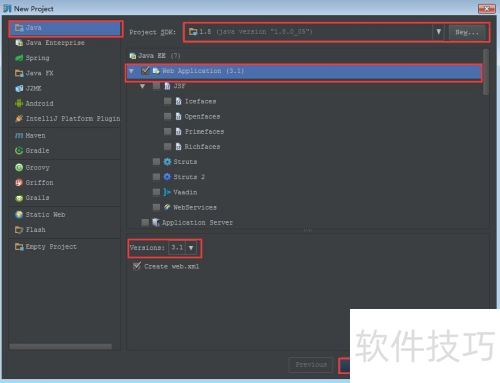This screenshot has width=500, height=383.
Task: Toggle the Create web.xml checkbox
Action: click(x=137, y=266)
